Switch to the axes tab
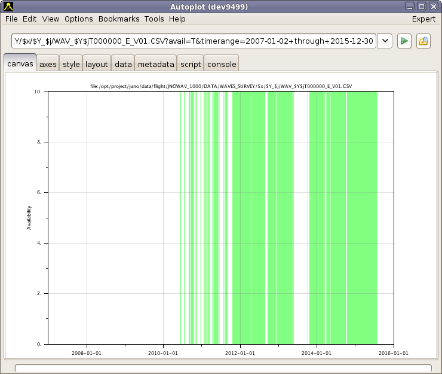The image size is (442, 374). point(48,64)
